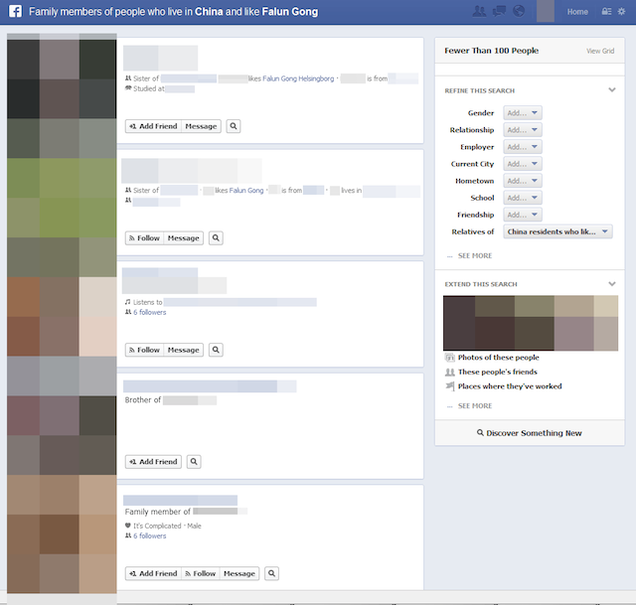Open the Gender filter dropdown
This screenshot has height=605, width=636.
[x=523, y=113]
